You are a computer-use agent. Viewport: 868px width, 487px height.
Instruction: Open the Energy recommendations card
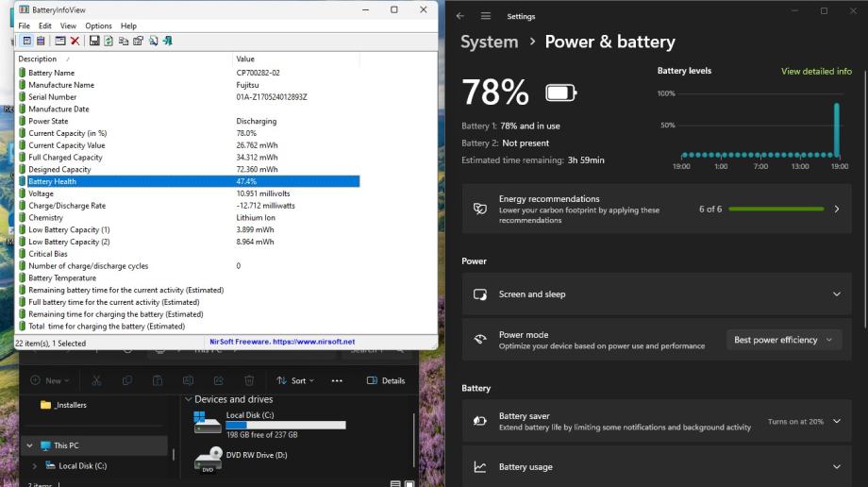tap(657, 209)
